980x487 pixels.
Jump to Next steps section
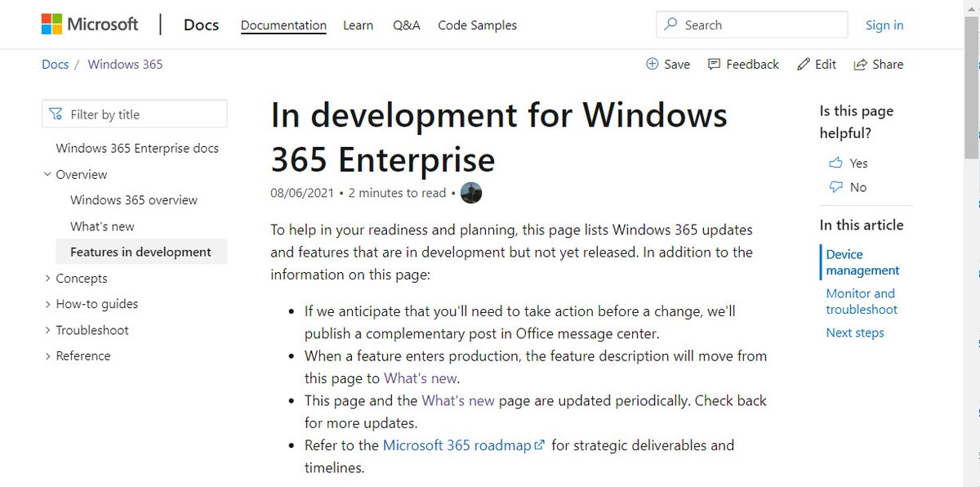tap(855, 333)
